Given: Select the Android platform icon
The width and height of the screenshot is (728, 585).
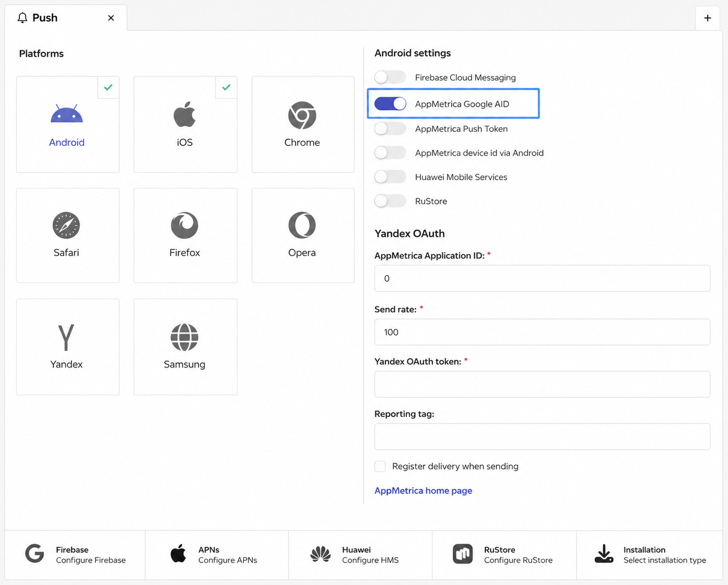Looking at the screenshot, I should 67,114.
